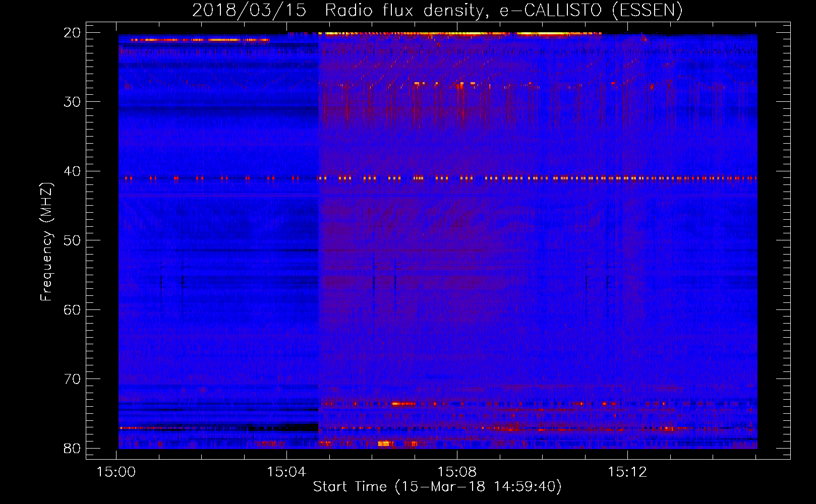The height and width of the screenshot is (504, 816).
Task: Click the 15:08 time tick label
Action: tap(457, 472)
